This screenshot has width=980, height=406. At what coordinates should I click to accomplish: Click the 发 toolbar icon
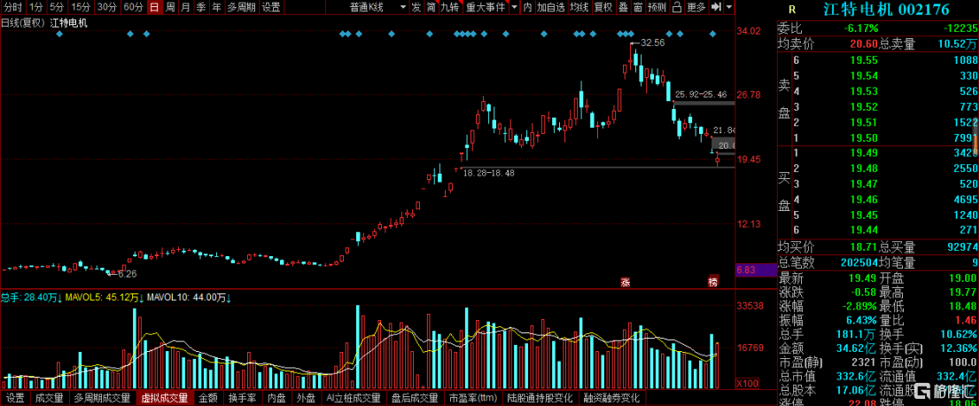tap(416, 7)
